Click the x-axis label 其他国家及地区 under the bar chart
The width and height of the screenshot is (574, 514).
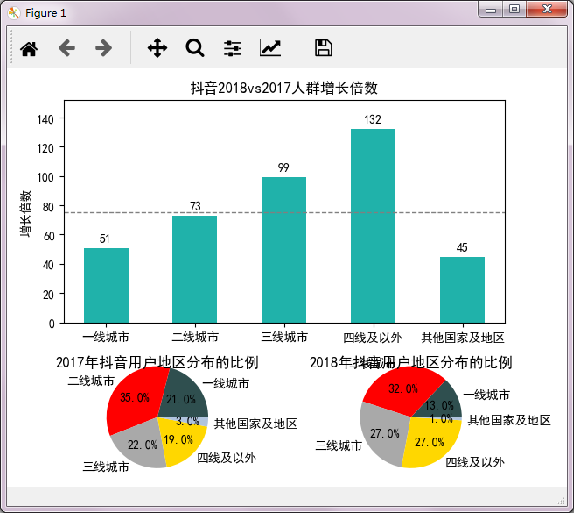(463, 337)
